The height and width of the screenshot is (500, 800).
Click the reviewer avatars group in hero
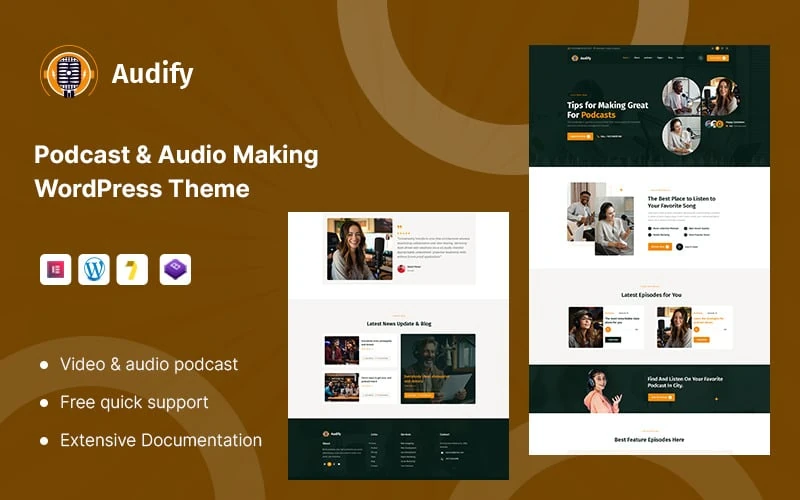[714, 123]
